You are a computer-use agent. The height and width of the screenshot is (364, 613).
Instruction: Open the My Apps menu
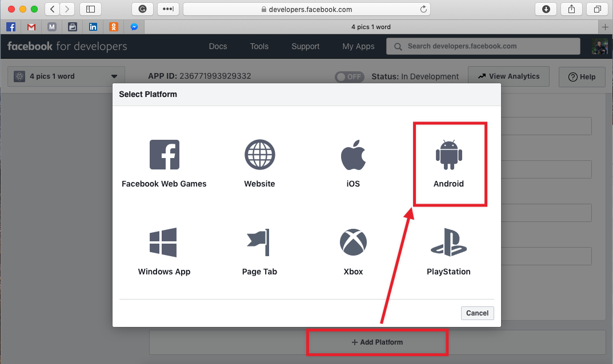(359, 46)
